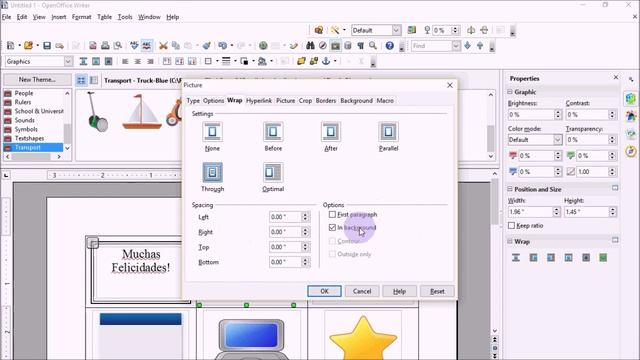Click the Zoom magnifier toolbar icon
This screenshot has width=640, height=360.
coord(373,46)
